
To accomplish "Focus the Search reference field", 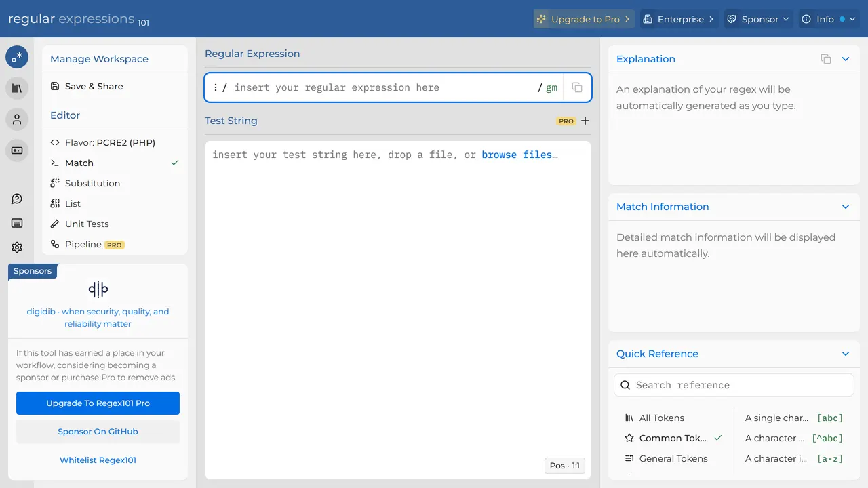I will click(734, 385).
